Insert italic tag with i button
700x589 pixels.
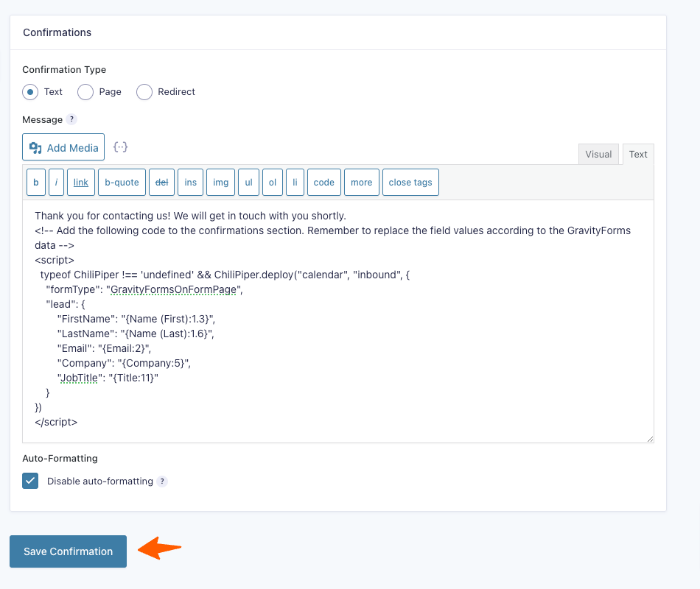coord(56,182)
